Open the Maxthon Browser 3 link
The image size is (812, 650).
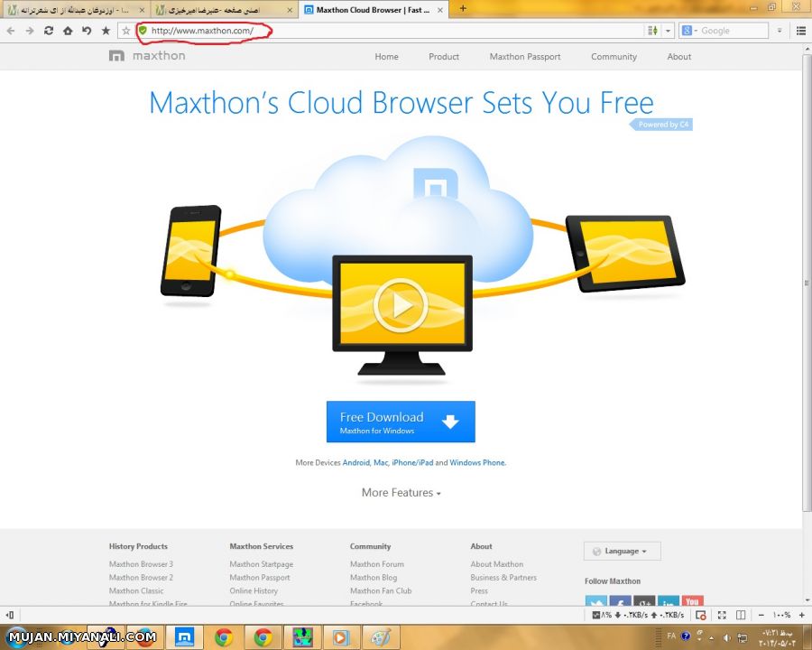[x=141, y=564]
